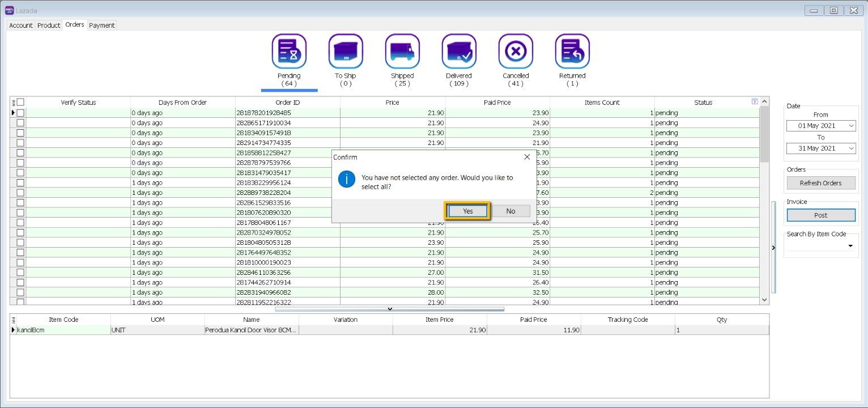868x408 pixels.
Task: Open the To date dropdown
Action: [x=851, y=148]
